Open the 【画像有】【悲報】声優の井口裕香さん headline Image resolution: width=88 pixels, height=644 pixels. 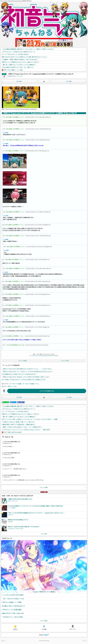click(44, 59)
